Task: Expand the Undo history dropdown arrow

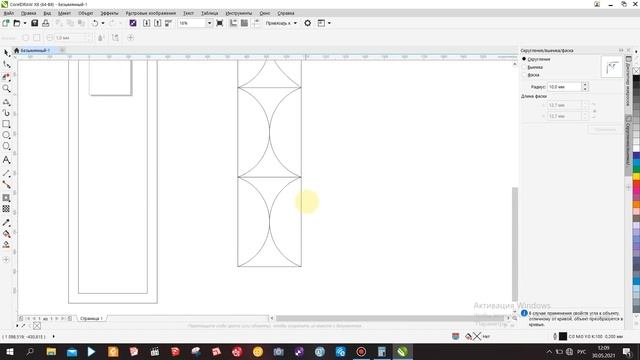Action: [x=103, y=23]
